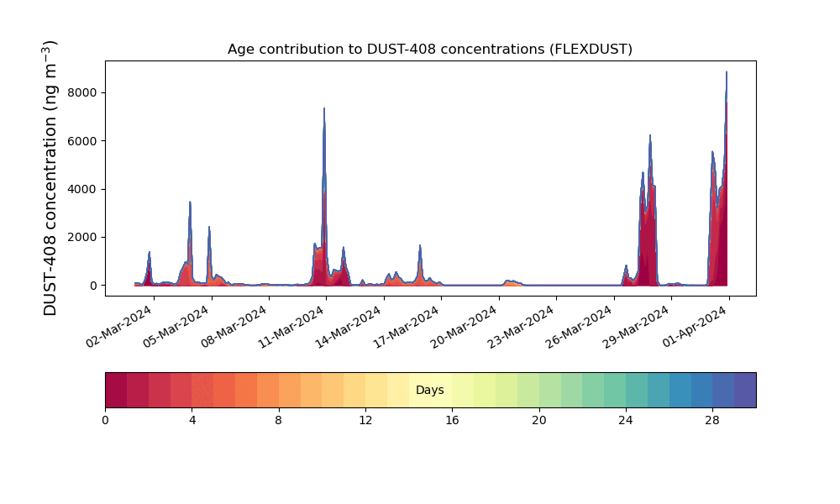
Task: Click the y-axis tick label 4000
Action: [82, 189]
